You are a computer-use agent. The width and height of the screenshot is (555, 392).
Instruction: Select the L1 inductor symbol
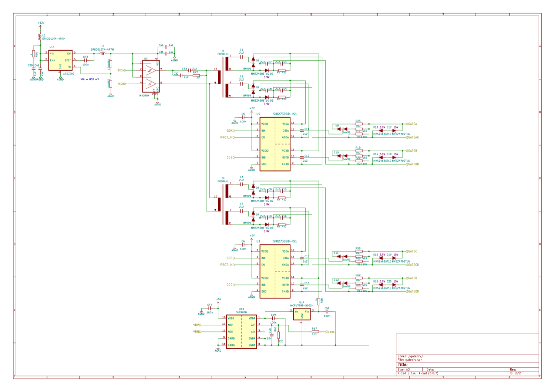pos(40,37)
